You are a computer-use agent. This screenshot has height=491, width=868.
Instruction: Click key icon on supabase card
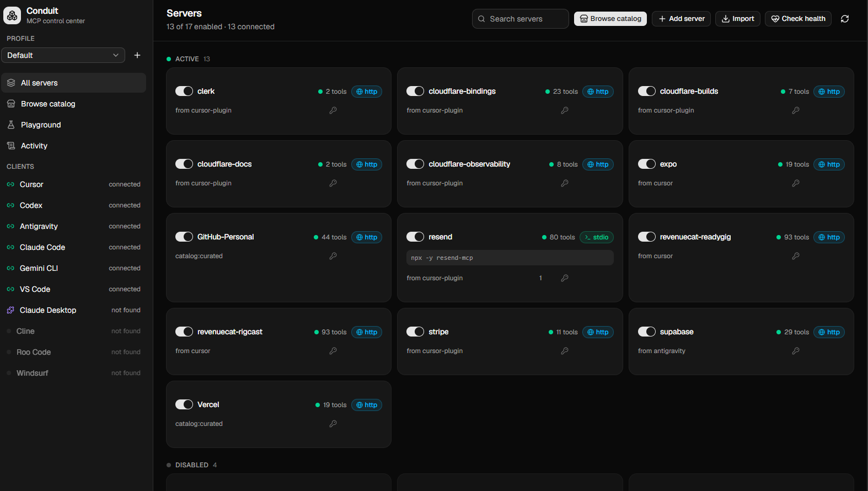pyautogui.click(x=796, y=351)
